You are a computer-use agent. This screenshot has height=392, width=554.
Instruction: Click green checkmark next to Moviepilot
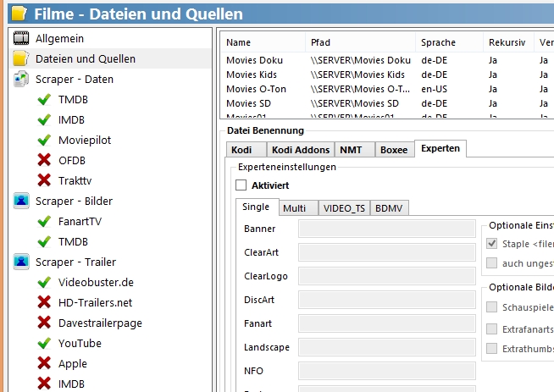click(44, 141)
